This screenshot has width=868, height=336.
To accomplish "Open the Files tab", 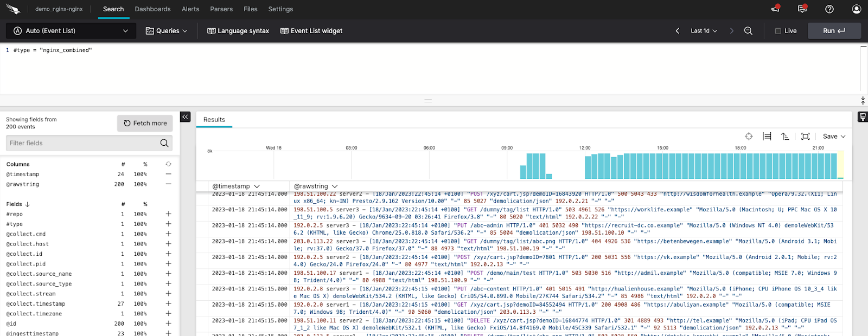I will 251,9.
